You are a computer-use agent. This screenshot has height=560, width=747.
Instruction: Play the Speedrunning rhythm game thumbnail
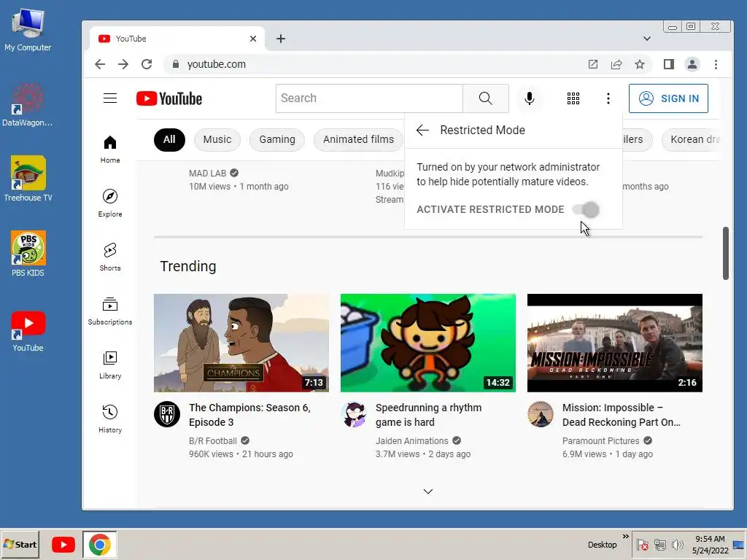click(427, 343)
